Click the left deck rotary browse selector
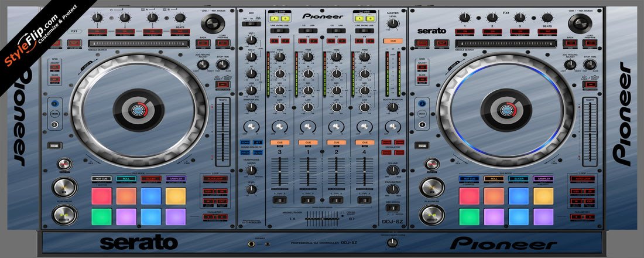This screenshot has height=258, width=644. click(213, 23)
